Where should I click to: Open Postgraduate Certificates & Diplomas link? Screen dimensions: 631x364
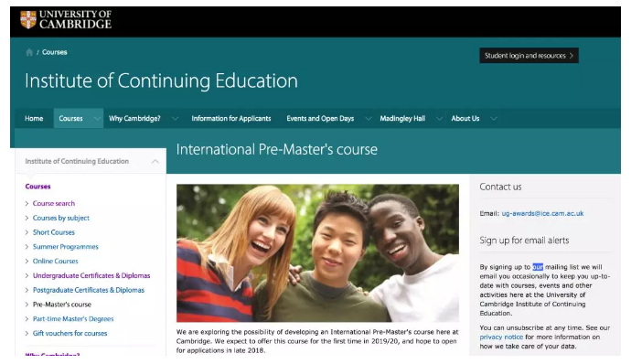point(89,290)
